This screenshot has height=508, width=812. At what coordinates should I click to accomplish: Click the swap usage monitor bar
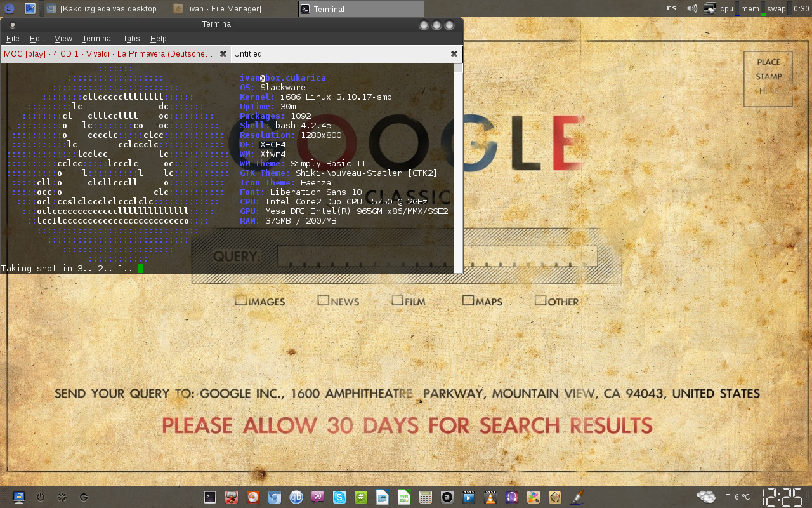coord(789,9)
